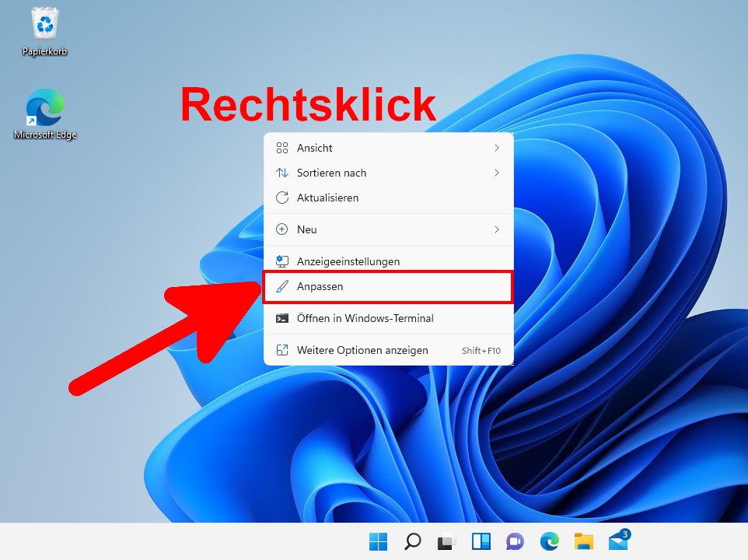
Task: Click the Aktualisieren refresh icon
Action: [x=283, y=198]
